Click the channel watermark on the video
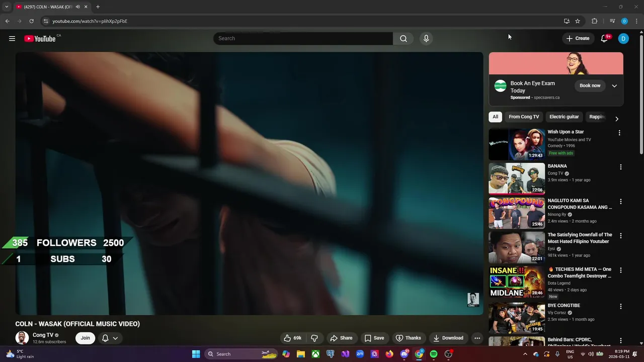This screenshot has width=644, height=362. coord(473,300)
